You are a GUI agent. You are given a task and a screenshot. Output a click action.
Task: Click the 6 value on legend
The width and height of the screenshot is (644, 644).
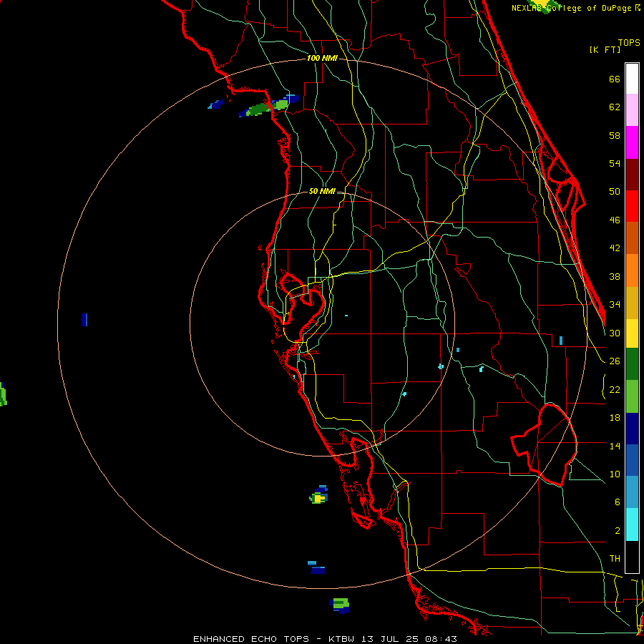click(617, 502)
